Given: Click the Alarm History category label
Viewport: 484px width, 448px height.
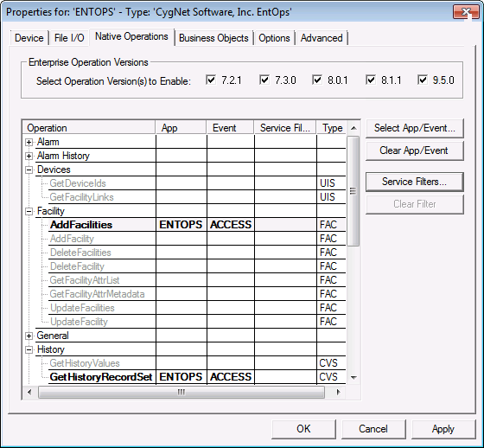Looking at the screenshot, I should pyautogui.click(x=63, y=156).
